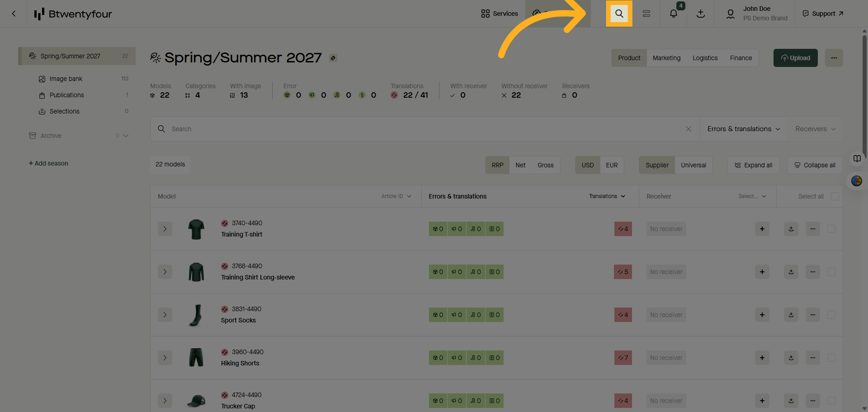Switch the view to Universal
868x412 pixels.
(693, 165)
